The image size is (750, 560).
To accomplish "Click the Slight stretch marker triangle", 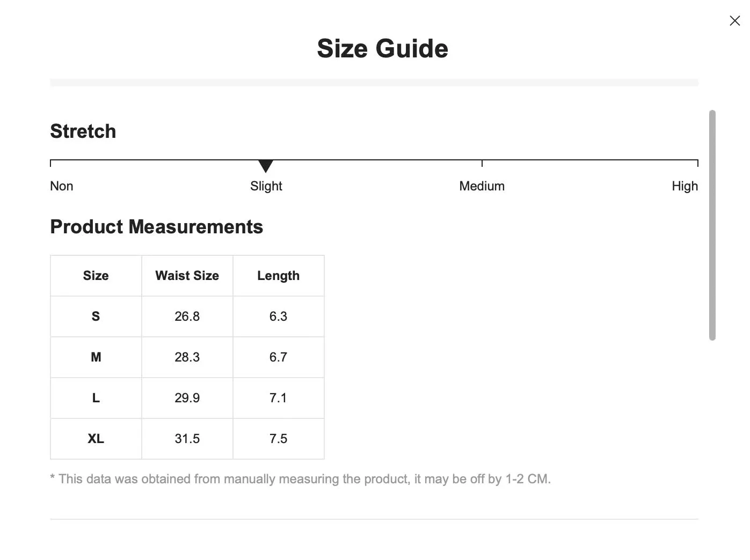I will click(266, 166).
